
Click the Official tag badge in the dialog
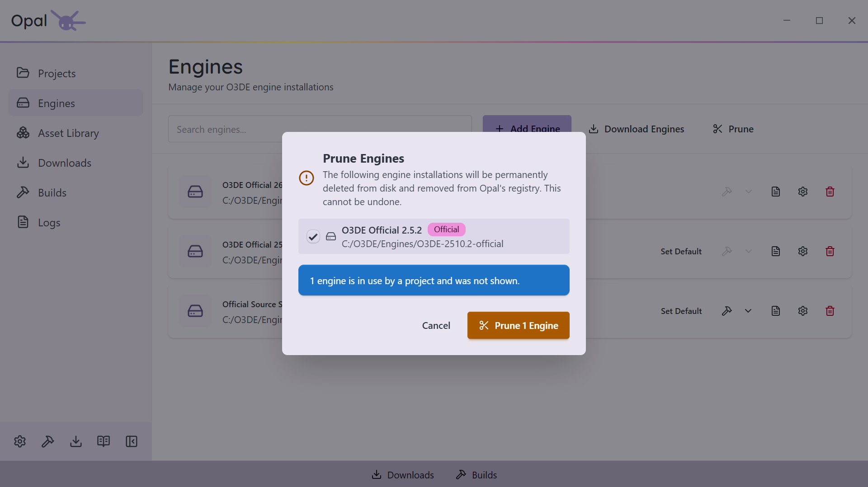446,229
